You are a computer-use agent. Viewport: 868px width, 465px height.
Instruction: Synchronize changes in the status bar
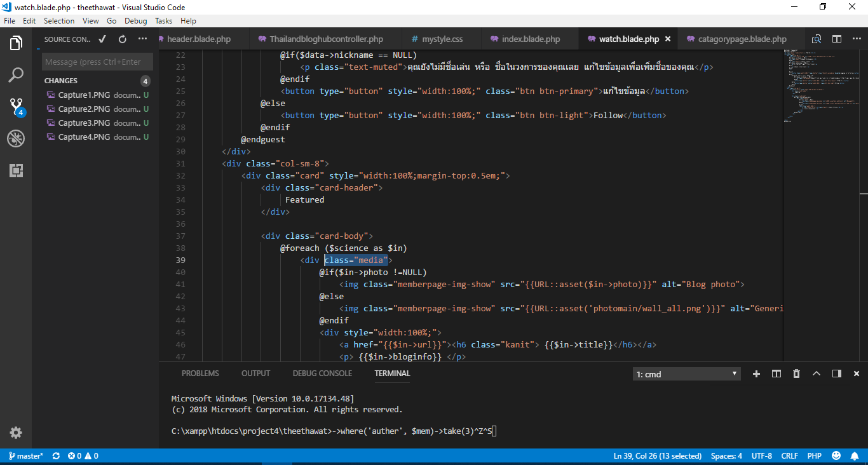point(56,456)
